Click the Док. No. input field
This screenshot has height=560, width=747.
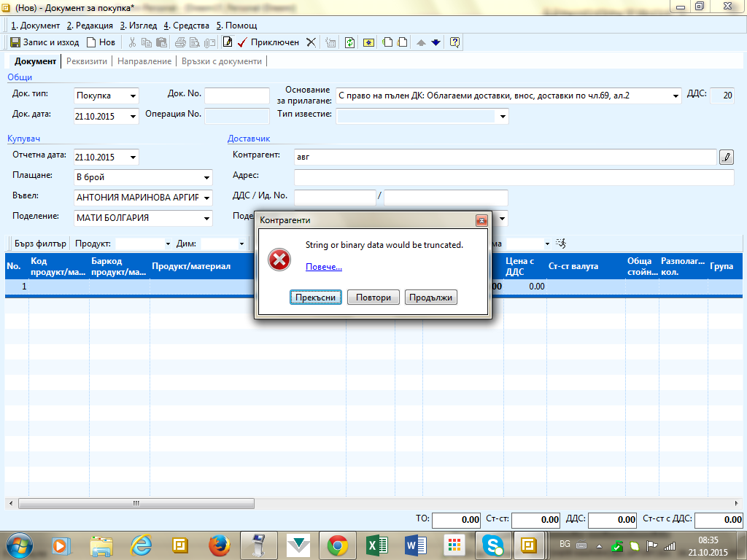point(237,96)
